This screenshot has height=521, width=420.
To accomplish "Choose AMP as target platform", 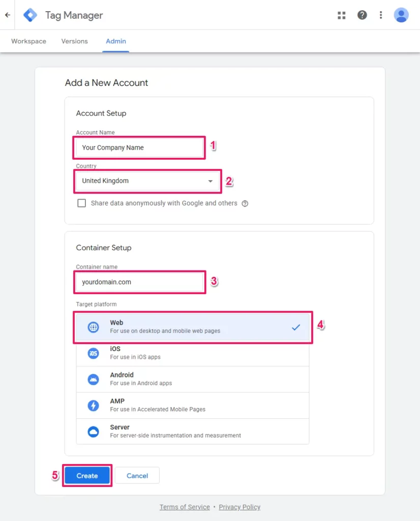I will click(192, 405).
